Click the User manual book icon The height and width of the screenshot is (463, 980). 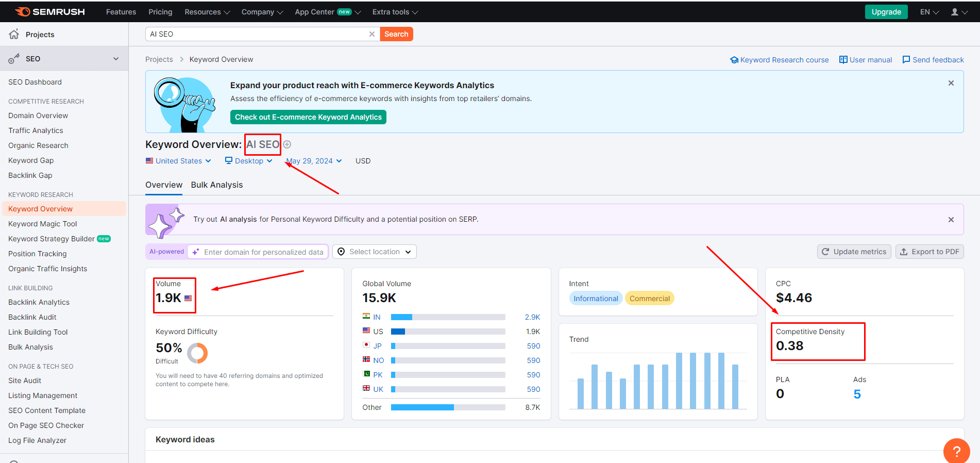[x=843, y=60]
